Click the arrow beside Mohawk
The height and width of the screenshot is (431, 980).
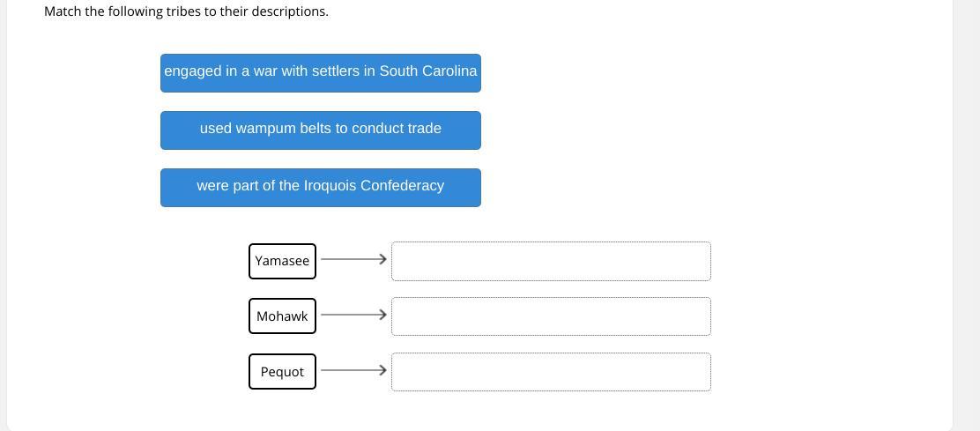(353, 315)
